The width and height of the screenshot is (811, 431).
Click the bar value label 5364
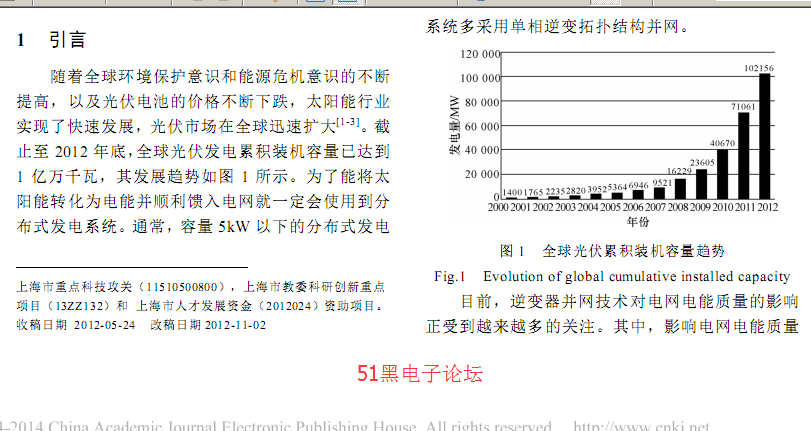617,187
